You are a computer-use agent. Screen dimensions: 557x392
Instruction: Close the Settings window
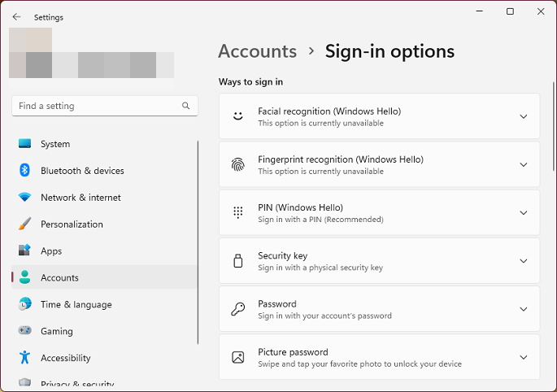(541, 11)
